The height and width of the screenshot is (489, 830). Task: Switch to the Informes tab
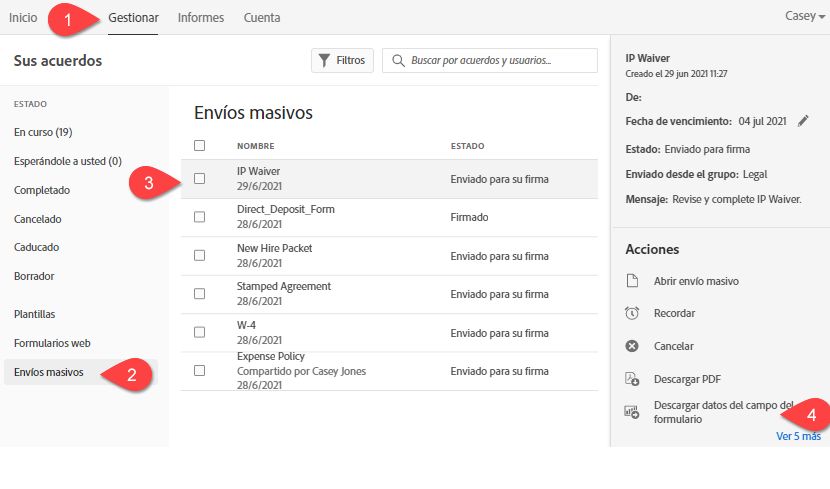coord(200,17)
